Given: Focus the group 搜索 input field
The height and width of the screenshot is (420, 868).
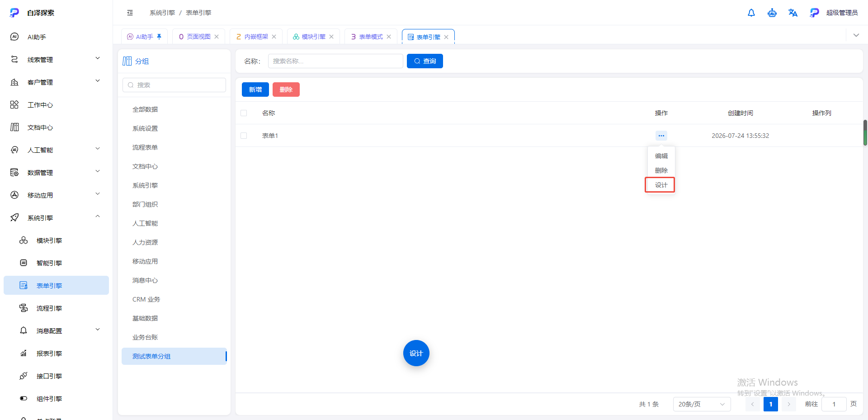Looking at the screenshot, I should coord(174,85).
